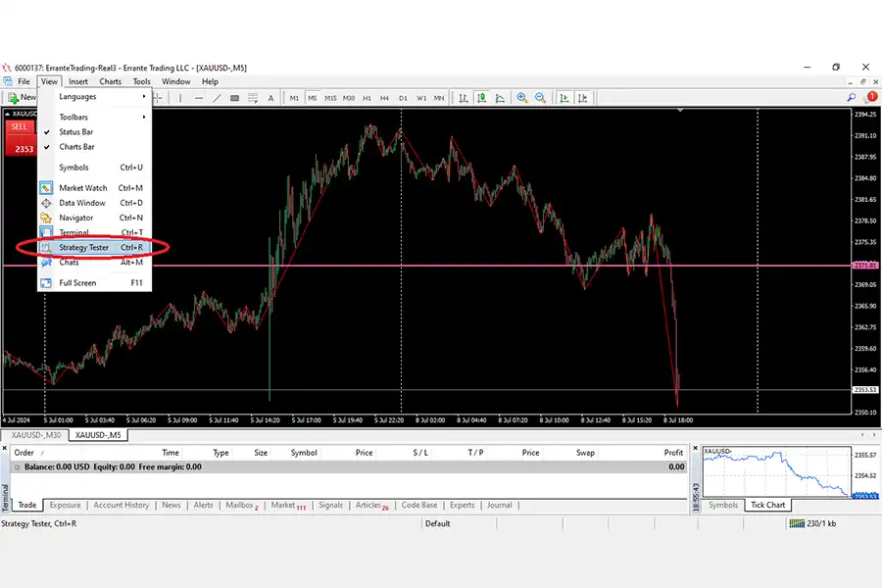
Task: Toggle the chart shift icon
Action: pyautogui.click(x=583, y=98)
